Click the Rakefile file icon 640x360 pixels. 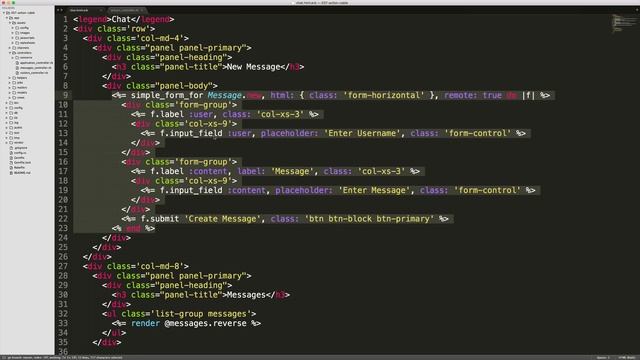(11, 167)
